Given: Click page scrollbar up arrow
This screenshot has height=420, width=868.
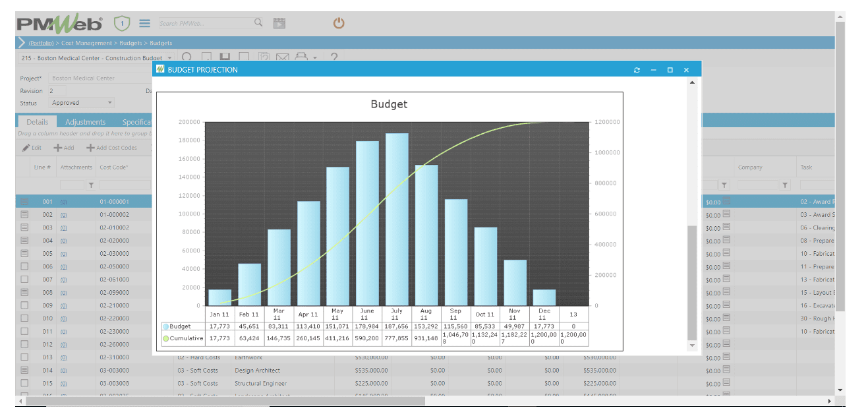Looking at the screenshot, I should pos(840,16).
